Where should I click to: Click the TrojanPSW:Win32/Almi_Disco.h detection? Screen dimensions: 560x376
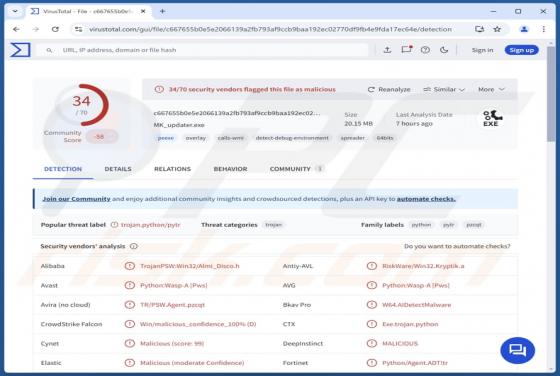click(190, 266)
